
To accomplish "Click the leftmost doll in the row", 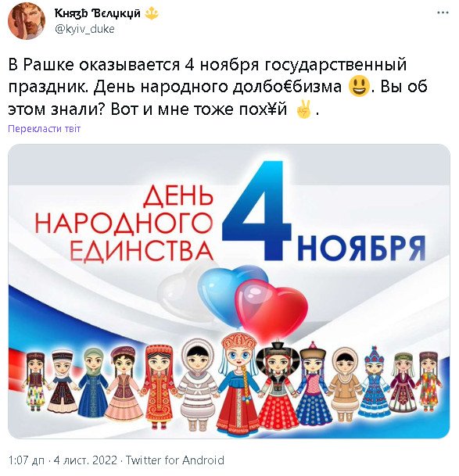I will [x=35, y=382].
